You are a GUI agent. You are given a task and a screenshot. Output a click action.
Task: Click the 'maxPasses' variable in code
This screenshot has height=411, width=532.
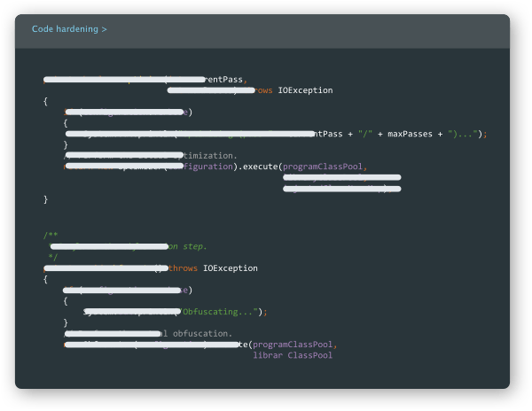(x=410, y=134)
